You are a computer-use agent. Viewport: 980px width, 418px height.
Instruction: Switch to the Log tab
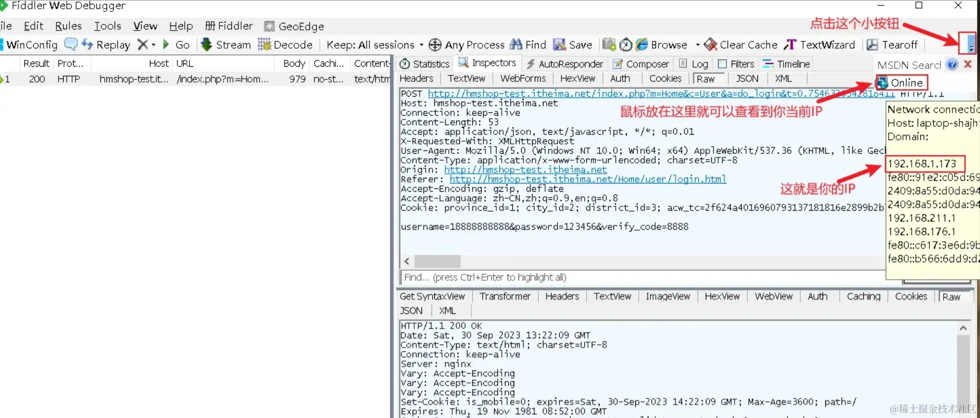click(x=694, y=64)
